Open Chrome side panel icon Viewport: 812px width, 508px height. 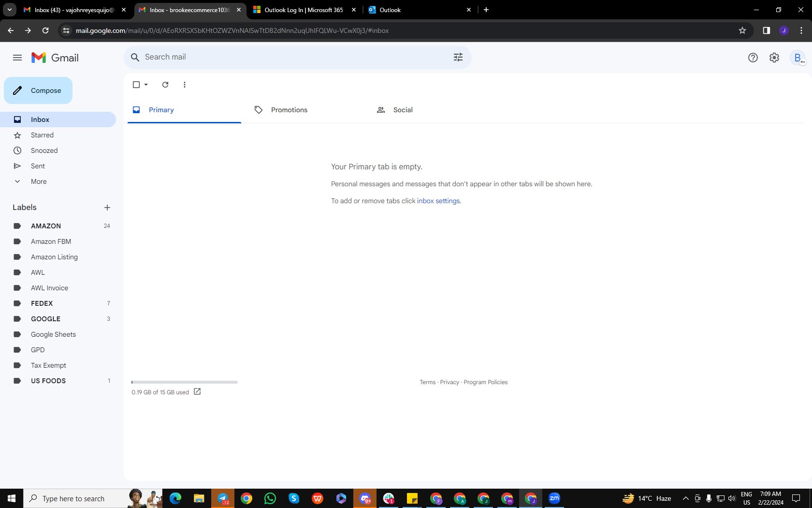767,30
